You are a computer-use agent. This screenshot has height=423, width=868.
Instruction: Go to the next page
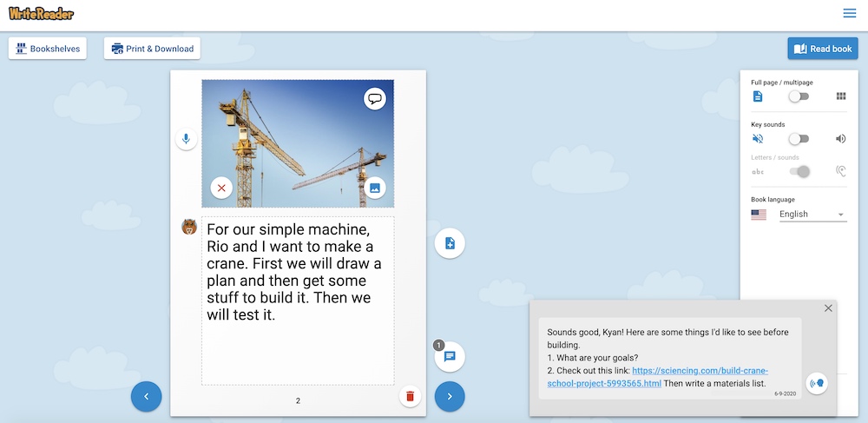pos(450,396)
